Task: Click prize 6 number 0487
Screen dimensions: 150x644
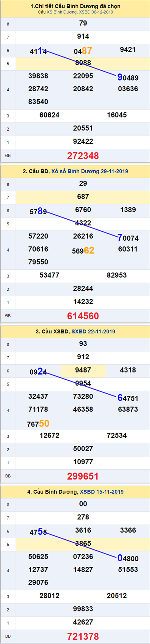Action: tap(83, 51)
